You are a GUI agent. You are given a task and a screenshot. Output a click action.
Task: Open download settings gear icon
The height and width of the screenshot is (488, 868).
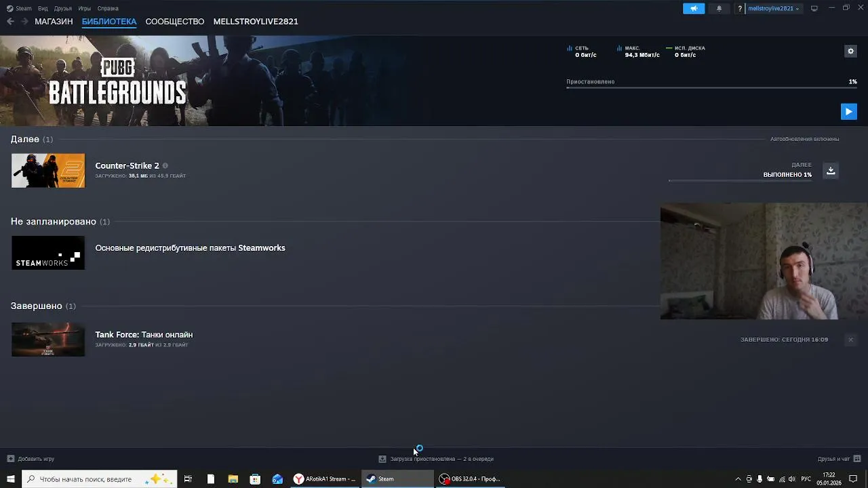(x=850, y=52)
